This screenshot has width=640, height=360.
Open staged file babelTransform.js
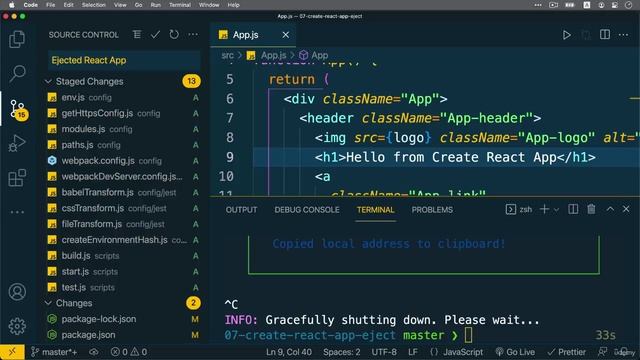pyautogui.click(x=122, y=192)
